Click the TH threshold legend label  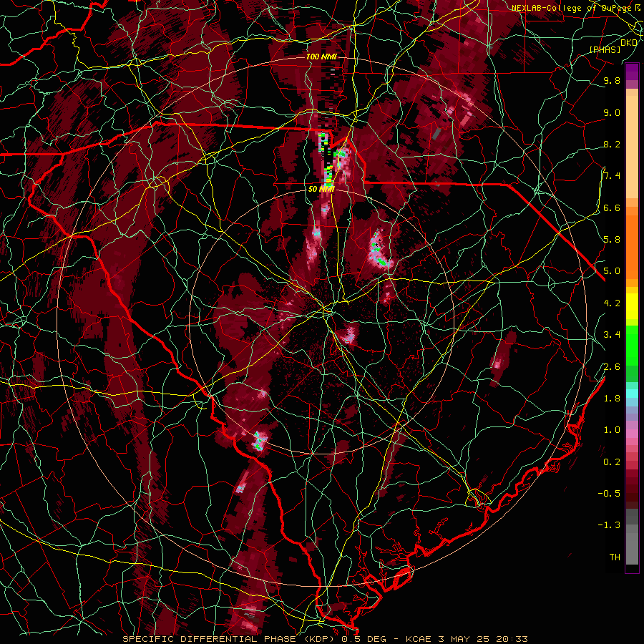(x=615, y=557)
